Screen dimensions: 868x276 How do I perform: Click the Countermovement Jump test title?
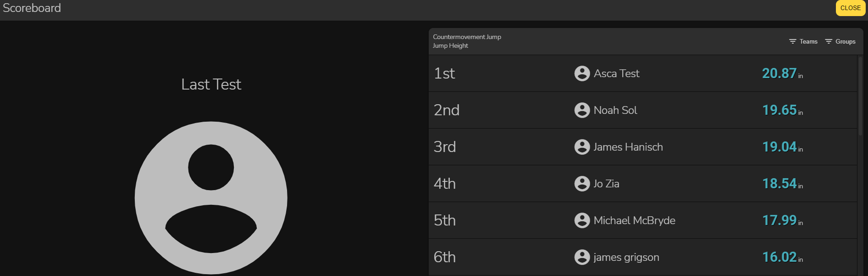click(x=467, y=37)
